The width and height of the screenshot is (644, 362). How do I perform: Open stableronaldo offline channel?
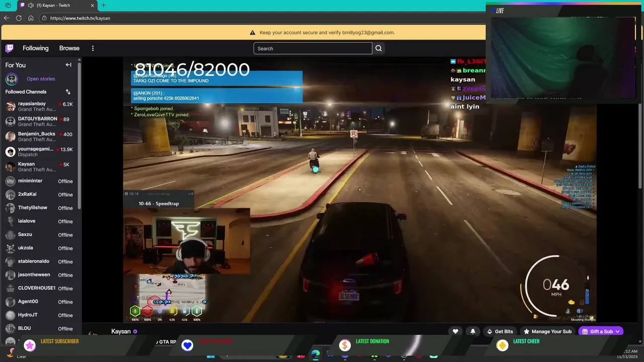[39, 261]
